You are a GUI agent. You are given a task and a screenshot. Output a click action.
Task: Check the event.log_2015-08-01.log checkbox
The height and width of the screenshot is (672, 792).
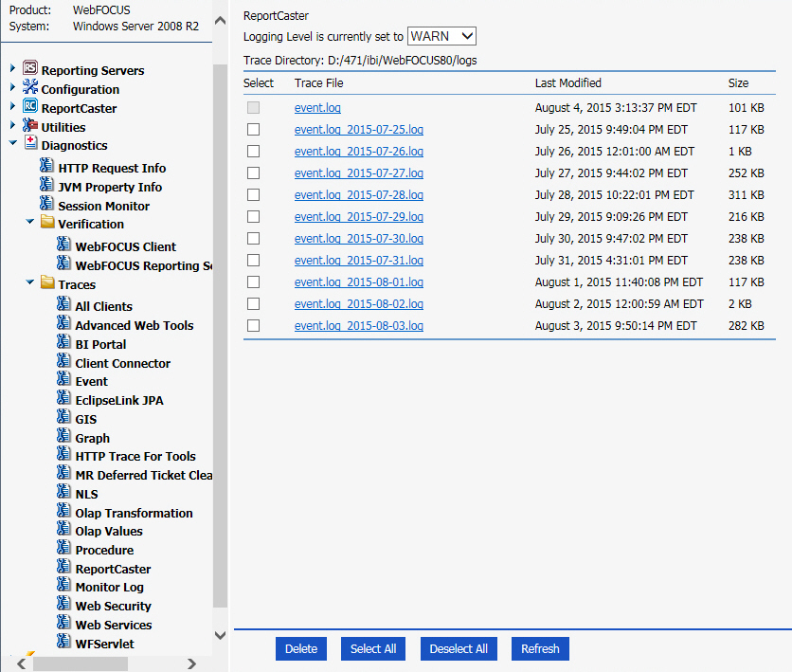point(254,282)
